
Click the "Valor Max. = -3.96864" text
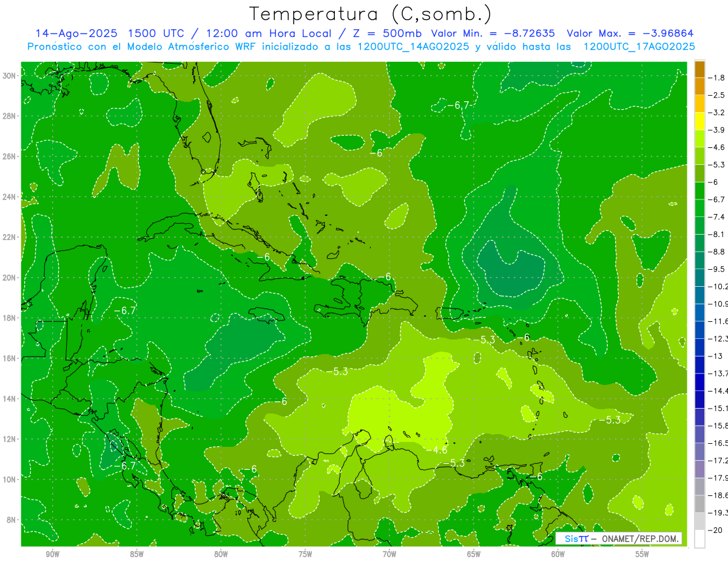(630, 33)
